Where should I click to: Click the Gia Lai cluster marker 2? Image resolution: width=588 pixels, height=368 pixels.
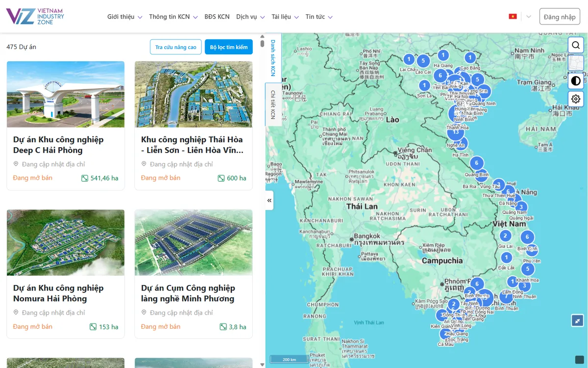505,236
